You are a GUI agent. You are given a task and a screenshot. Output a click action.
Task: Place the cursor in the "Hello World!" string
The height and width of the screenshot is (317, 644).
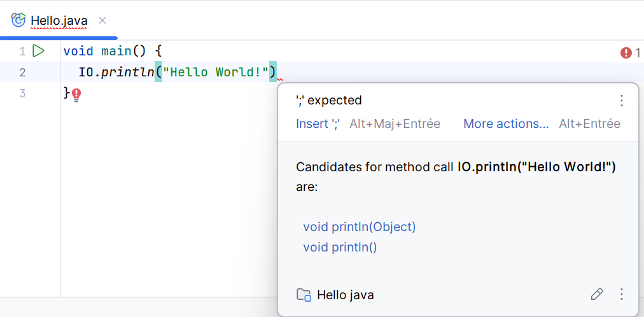[216, 72]
